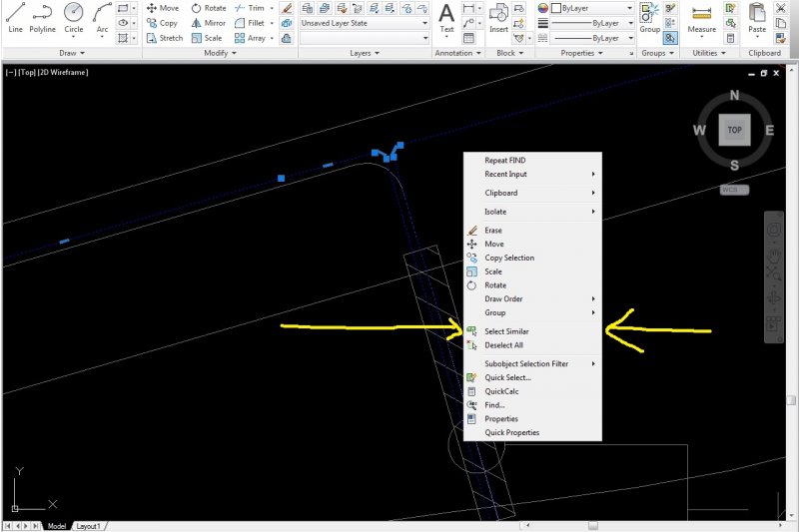Activate the Circle tool in the ribbon
The width and height of the screenshot is (799, 532).
[74, 16]
